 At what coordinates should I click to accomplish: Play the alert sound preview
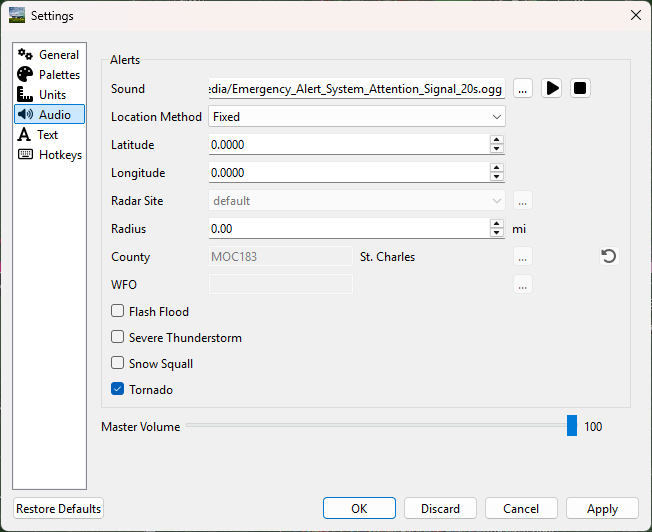coord(551,88)
